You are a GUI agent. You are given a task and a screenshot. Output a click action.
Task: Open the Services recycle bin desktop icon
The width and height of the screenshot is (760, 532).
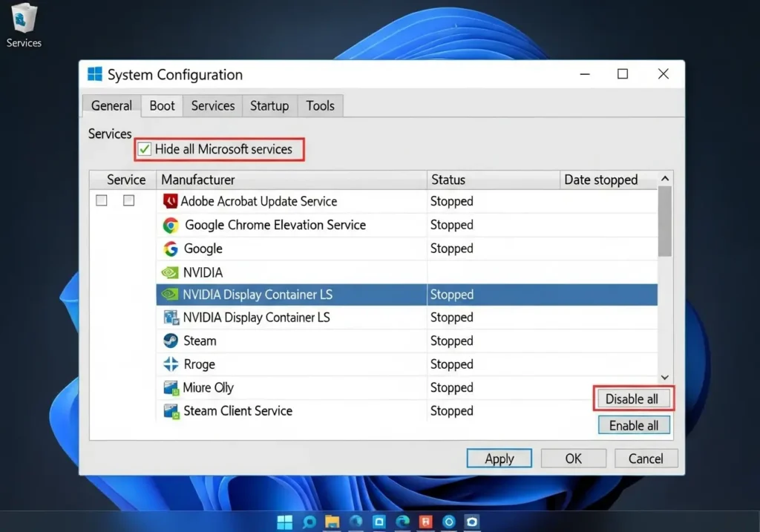pyautogui.click(x=23, y=25)
